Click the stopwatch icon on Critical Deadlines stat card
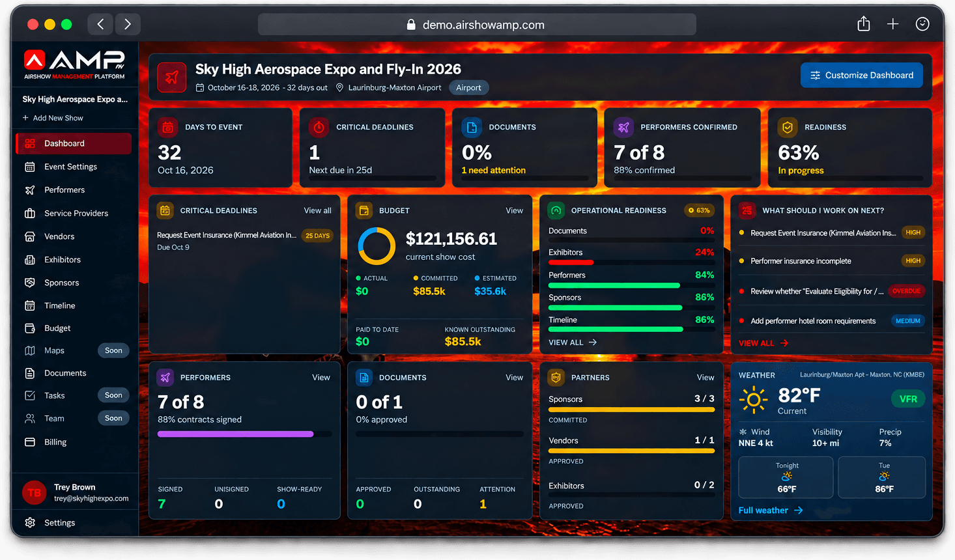Image resolution: width=955 pixels, height=560 pixels. tap(319, 127)
